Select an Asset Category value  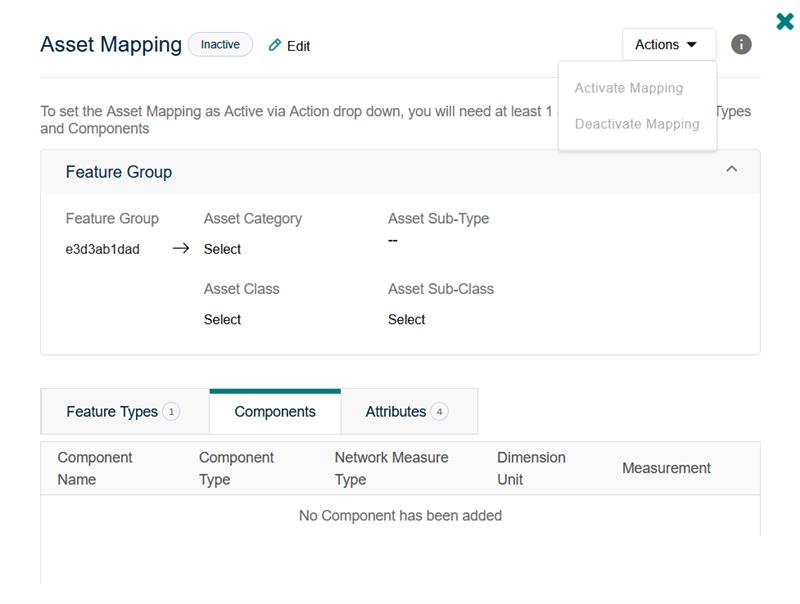[x=222, y=249]
